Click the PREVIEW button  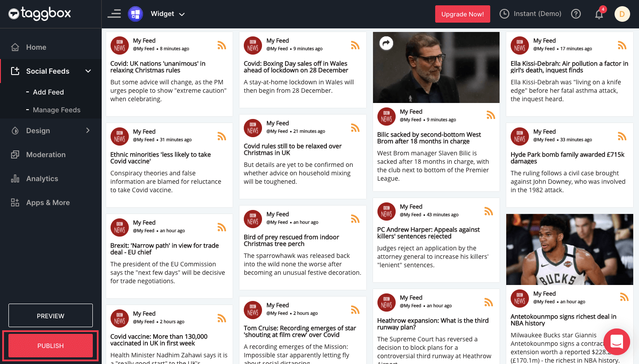click(51, 316)
